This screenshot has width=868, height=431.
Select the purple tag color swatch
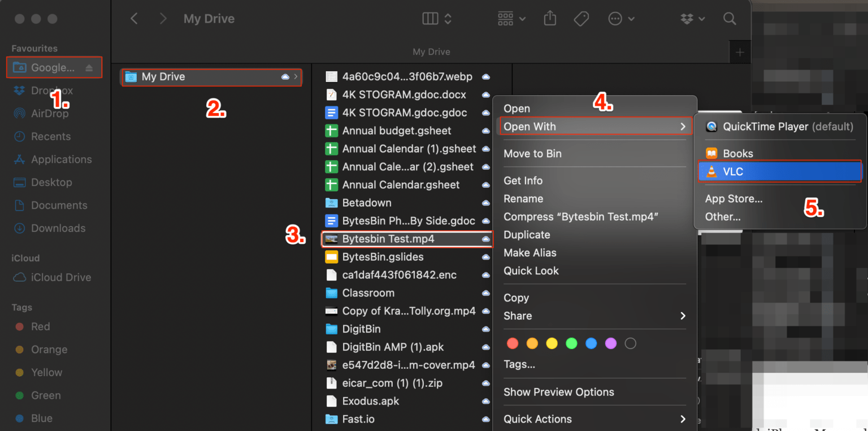(610, 343)
